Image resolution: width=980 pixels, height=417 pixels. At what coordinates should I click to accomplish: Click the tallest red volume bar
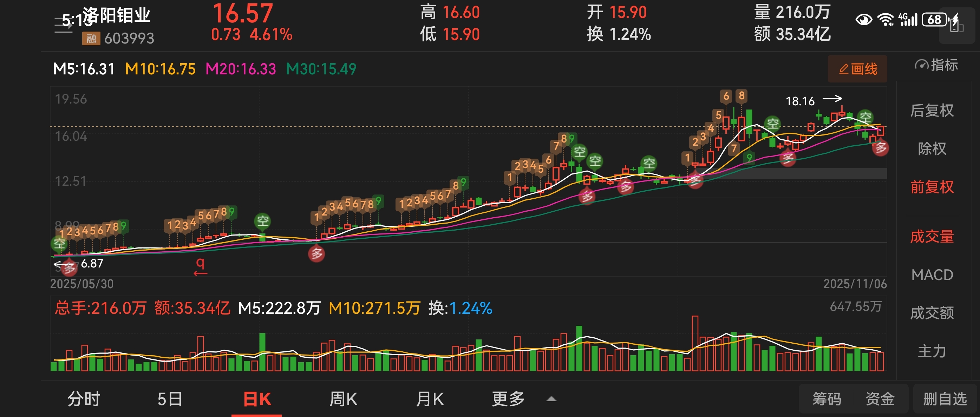(x=695, y=343)
